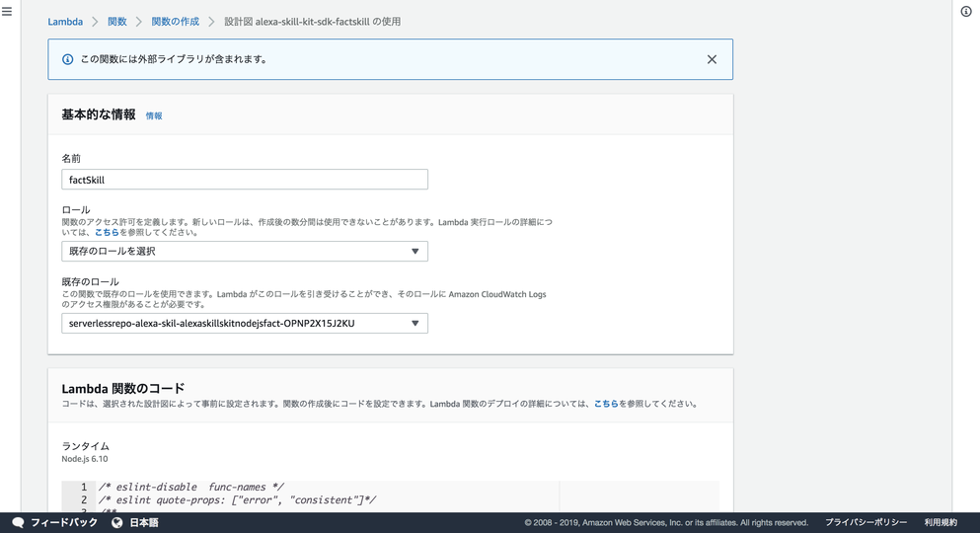Expand the 既存のロールを選択 dropdown
The image size is (980, 533).
point(245,251)
